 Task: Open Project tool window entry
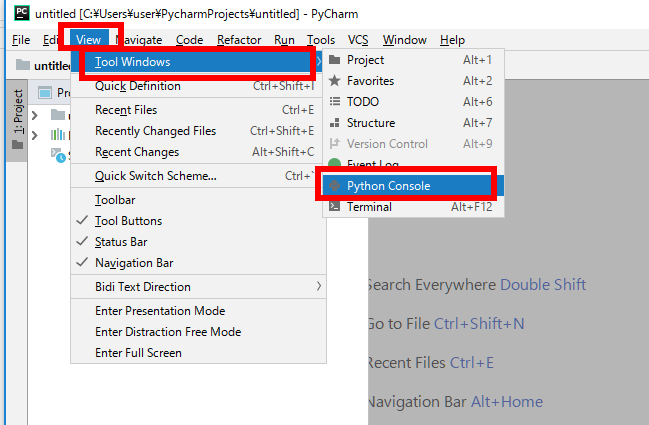coord(413,60)
